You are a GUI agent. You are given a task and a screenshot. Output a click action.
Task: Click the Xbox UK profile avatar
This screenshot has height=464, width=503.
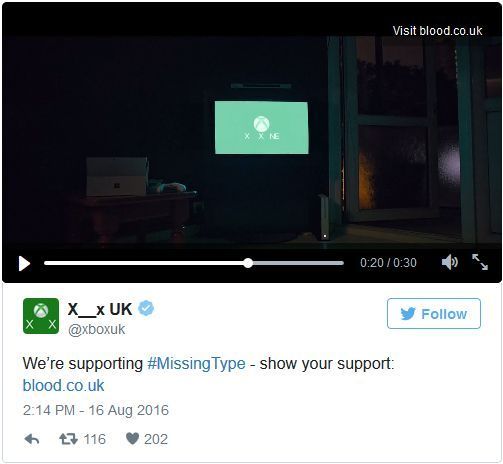[x=41, y=316]
